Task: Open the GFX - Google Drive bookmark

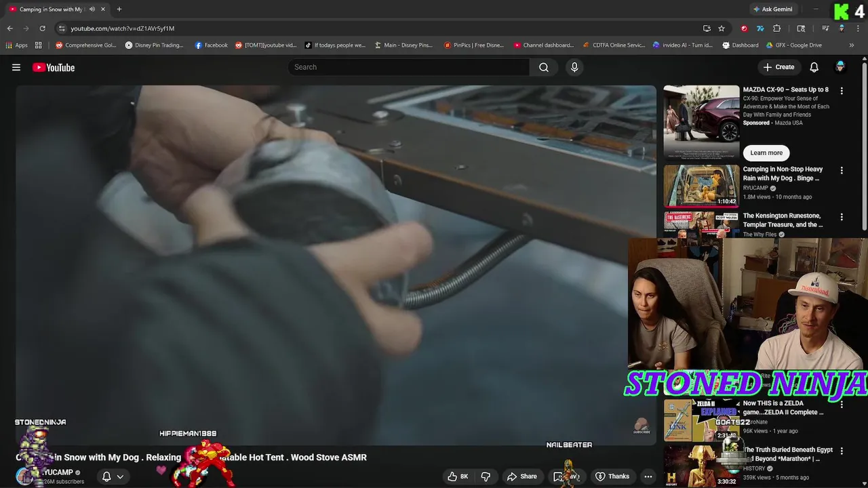Action: click(794, 45)
